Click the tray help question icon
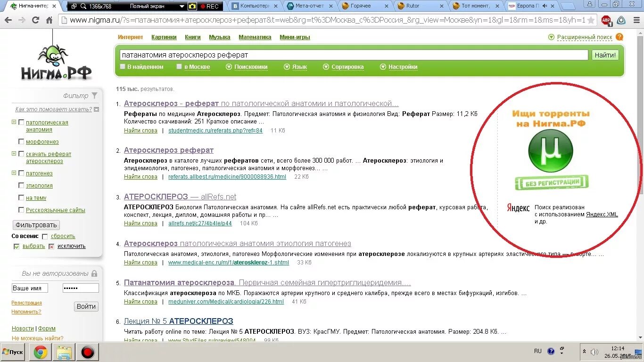This screenshot has height=362, width=644. pos(551,351)
